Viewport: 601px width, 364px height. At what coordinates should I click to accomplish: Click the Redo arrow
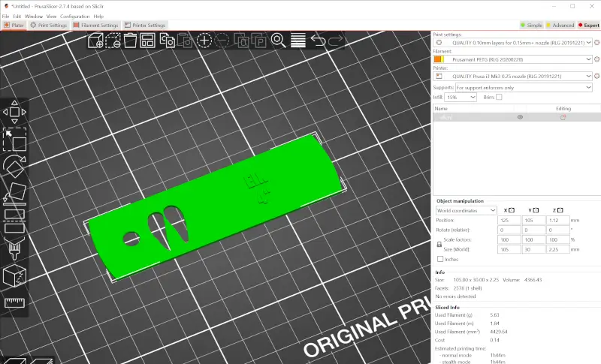coord(335,41)
